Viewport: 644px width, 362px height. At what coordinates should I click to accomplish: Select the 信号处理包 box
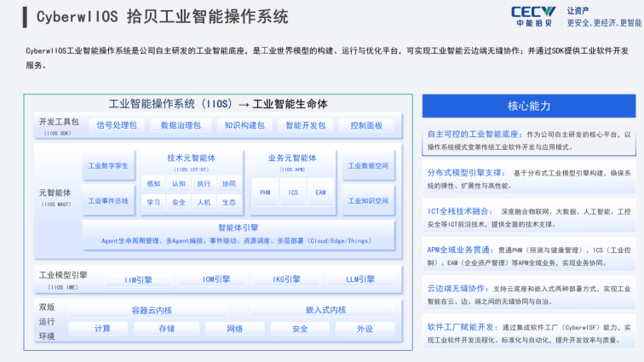(117, 125)
